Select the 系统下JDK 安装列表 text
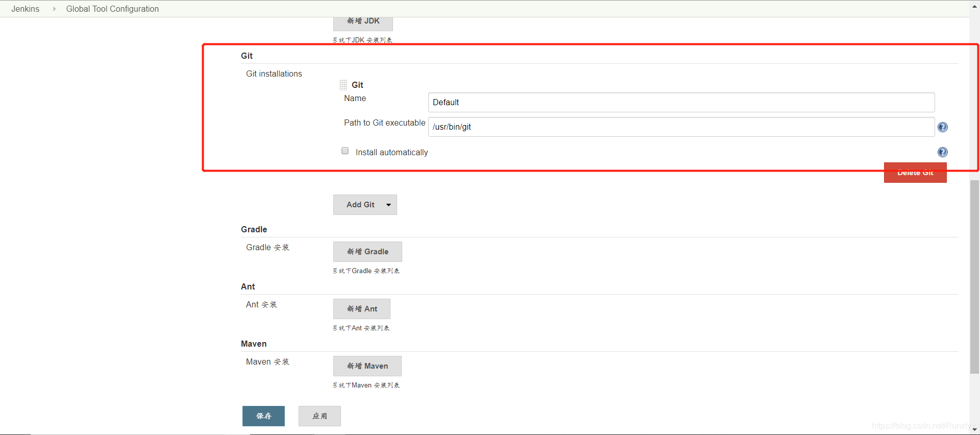980x435 pixels. pyautogui.click(x=362, y=40)
